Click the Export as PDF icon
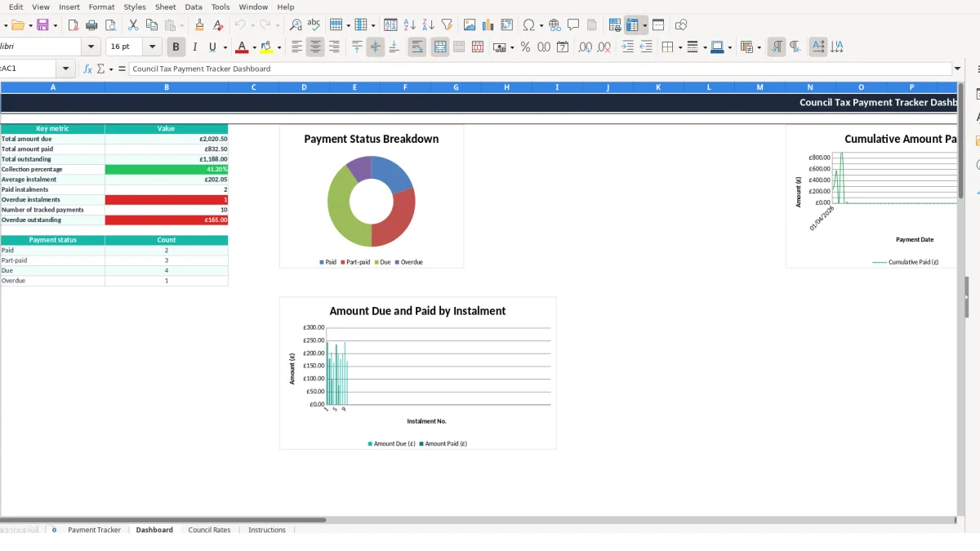Screen dimensions: 980x551 tap(73, 25)
